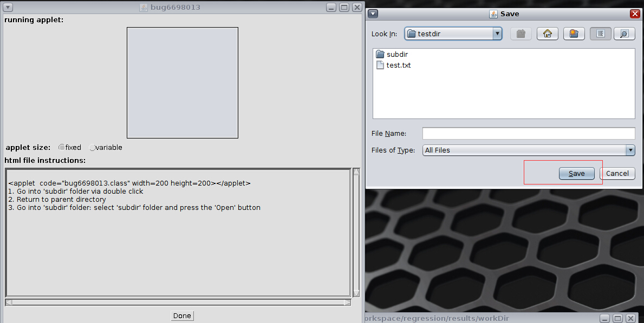Image resolution: width=644 pixels, height=323 pixels.
Task: Open the 'Files of Type' dropdown
Action: [x=630, y=150]
